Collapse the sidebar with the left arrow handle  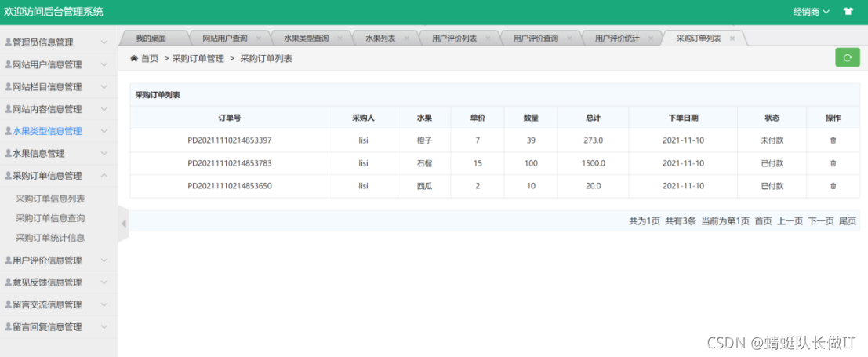[x=123, y=224]
